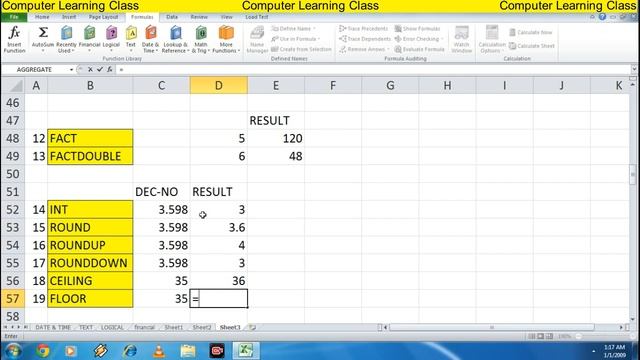The width and height of the screenshot is (640, 360).
Task: Insert a new worksheet tab icon
Action: [253, 327]
